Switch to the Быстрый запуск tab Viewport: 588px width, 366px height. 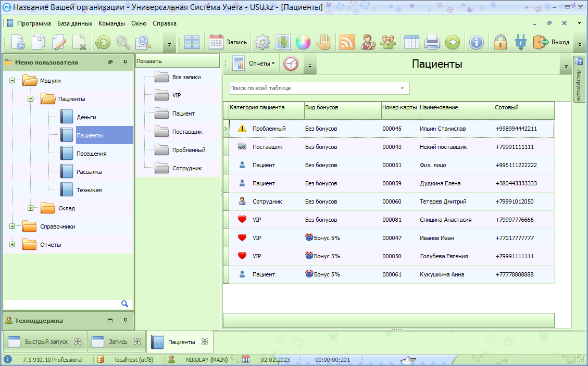pos(46,342)
